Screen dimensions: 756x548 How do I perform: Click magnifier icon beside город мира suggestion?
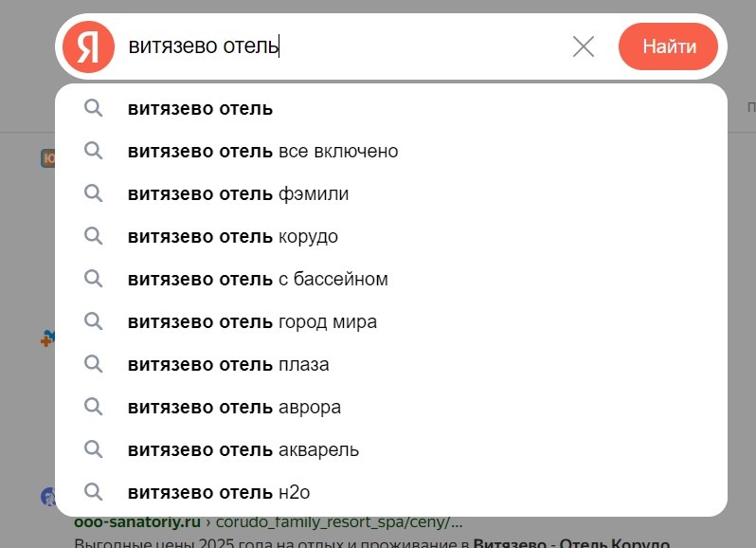coord(93,321)
